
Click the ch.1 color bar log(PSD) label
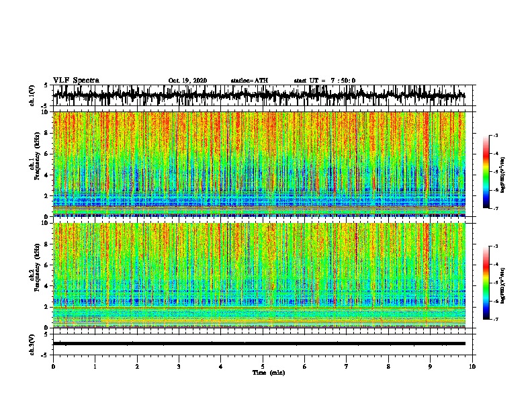503,175
